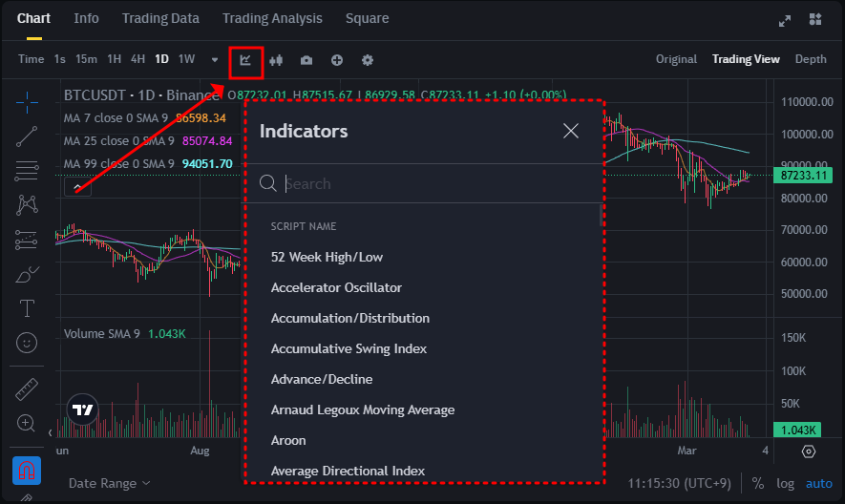The image size is (845, 504).
Task: Toggle the log scale option
Action: pos(785,483)
